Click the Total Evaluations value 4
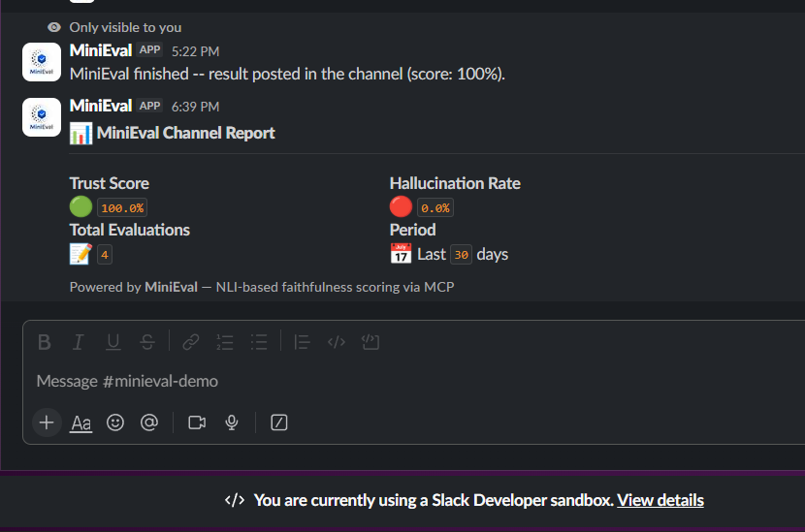805x532 pixels. [x=105, y=255]
